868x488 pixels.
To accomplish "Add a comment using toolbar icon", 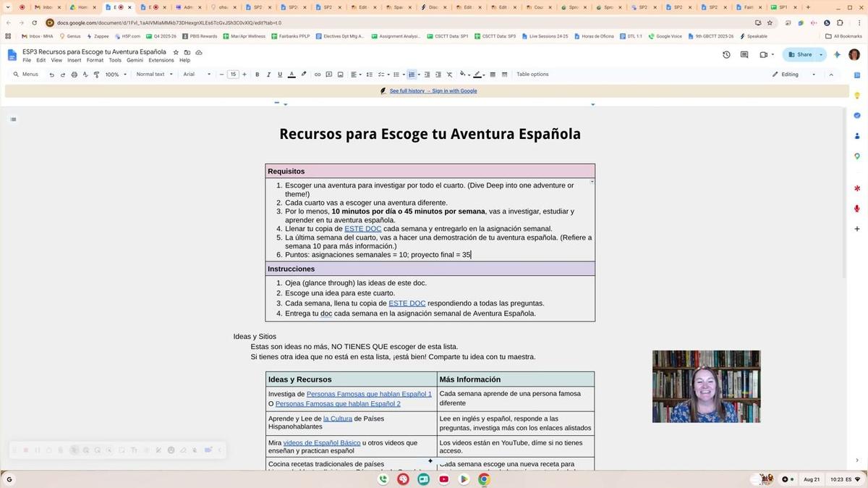I will point(329,75).
